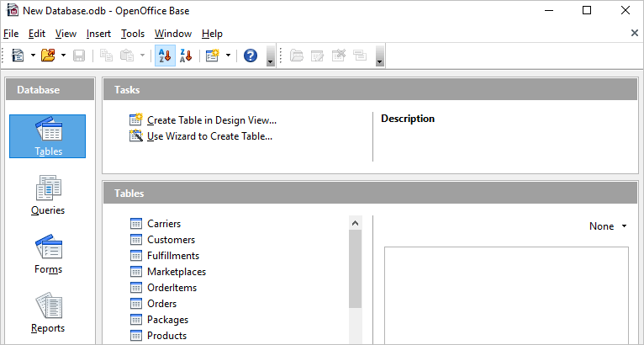Click the Paste clipboard icon
This screenshot has width=644, height=345.
coord(127,56)
